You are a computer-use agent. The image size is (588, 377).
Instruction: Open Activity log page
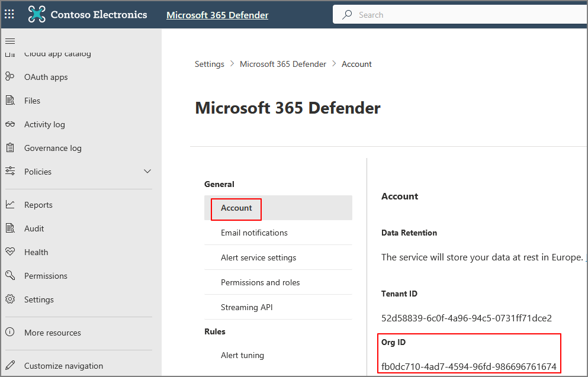[44, 124]
